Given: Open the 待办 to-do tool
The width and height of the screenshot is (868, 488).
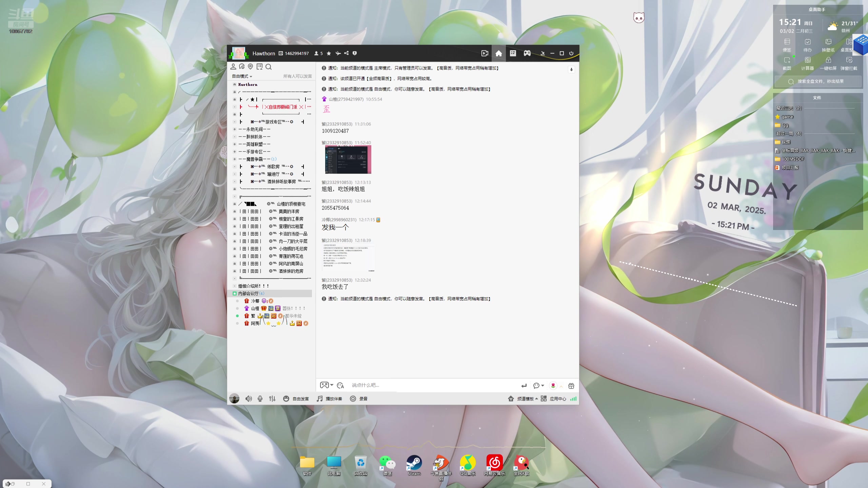Looking at the screenshot, I should point(808,45).
